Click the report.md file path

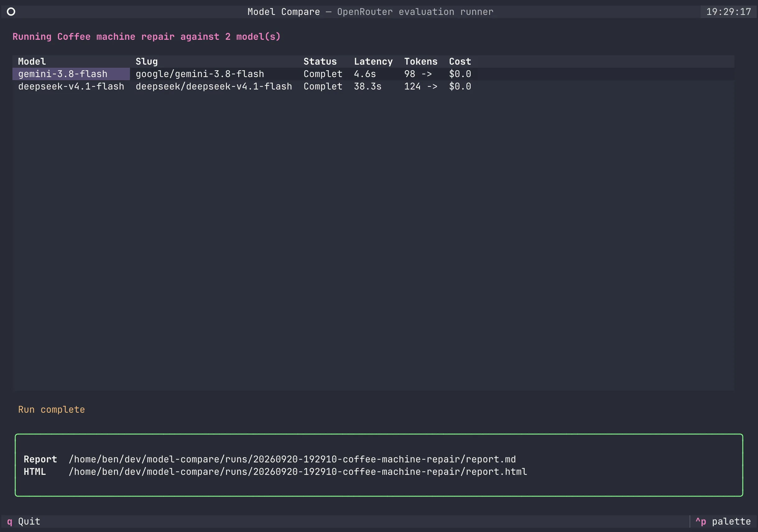(292, 459)
